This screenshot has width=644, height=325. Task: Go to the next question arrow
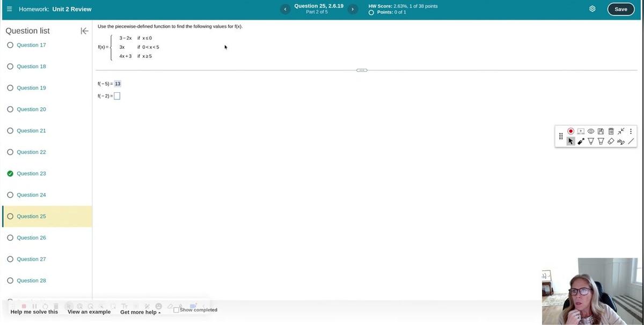[353, 9]
